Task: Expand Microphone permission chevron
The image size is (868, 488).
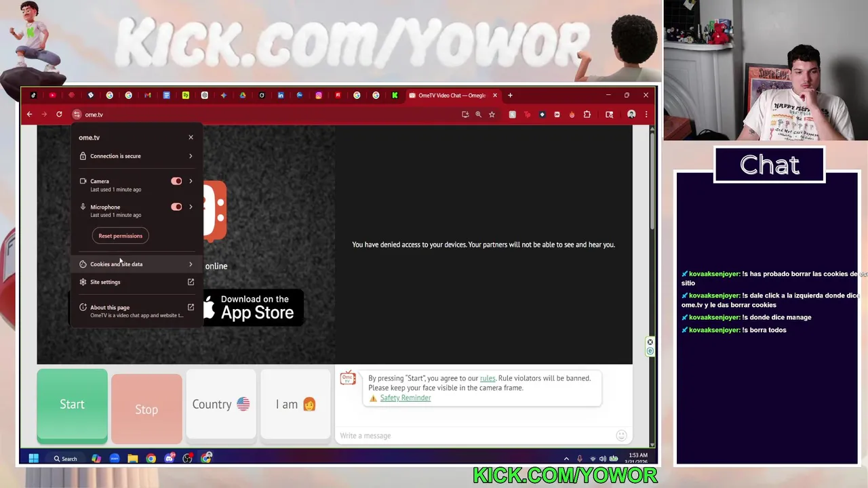Action: click(x=191, y=207)
